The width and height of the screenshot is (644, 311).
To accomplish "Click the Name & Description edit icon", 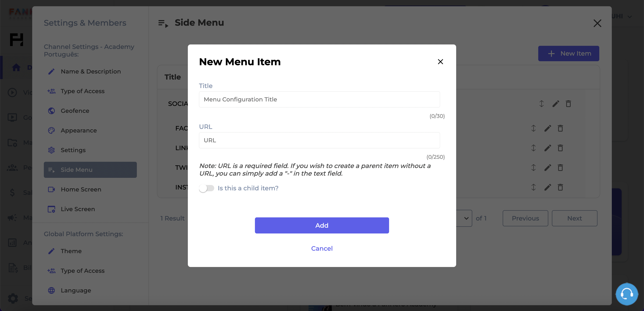I will 51,71.
